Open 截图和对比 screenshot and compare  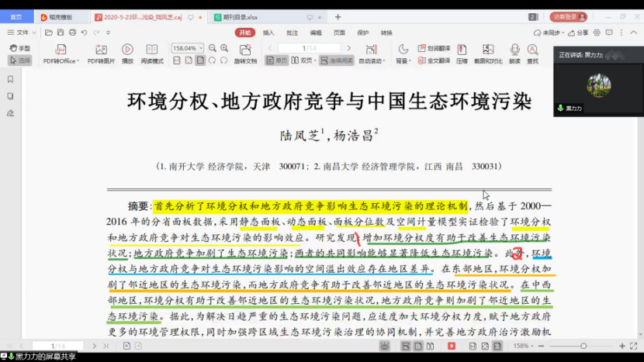click(x=488, y=54)
